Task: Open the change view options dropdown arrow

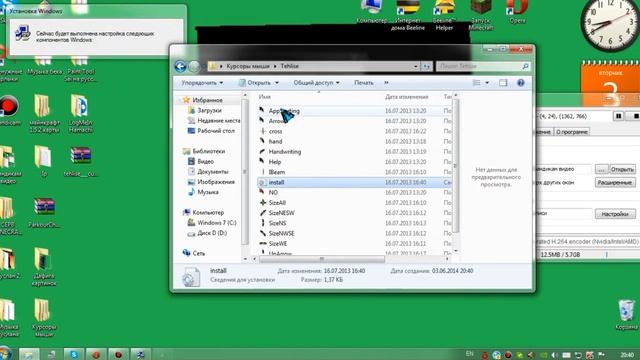Action: pos(487,83)
